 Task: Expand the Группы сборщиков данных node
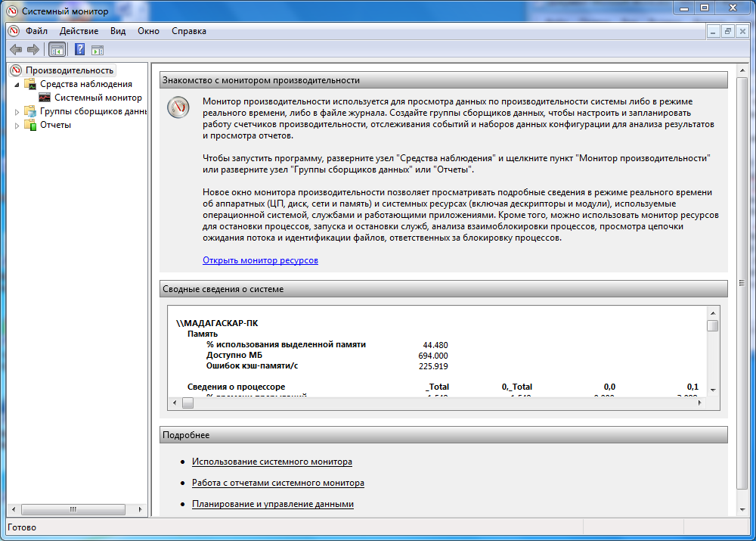tap(17, 112)
